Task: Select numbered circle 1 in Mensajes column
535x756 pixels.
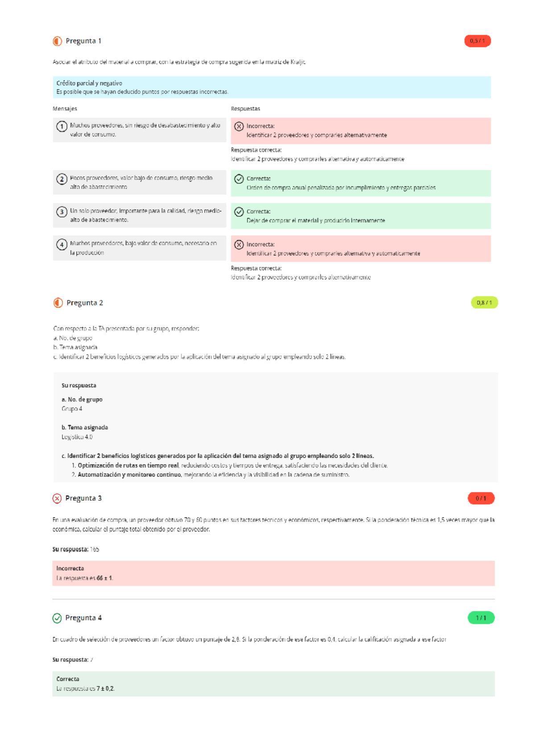Action: tap(62, 127)
